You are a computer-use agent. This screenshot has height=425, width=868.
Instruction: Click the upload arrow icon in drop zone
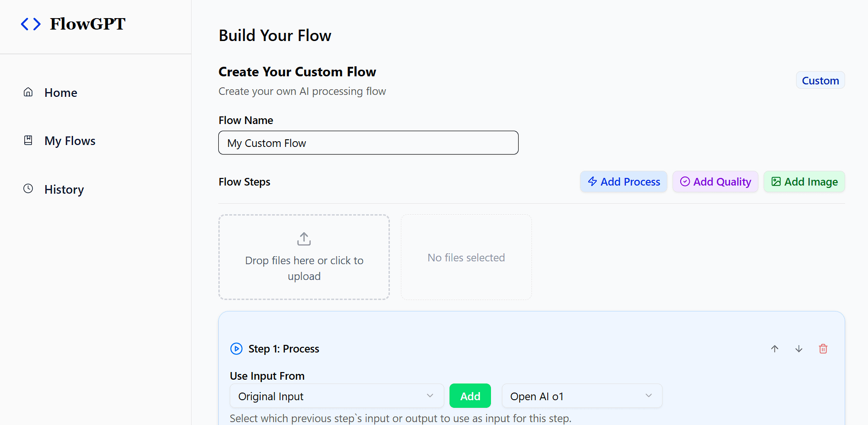click(x=304, y=238)
